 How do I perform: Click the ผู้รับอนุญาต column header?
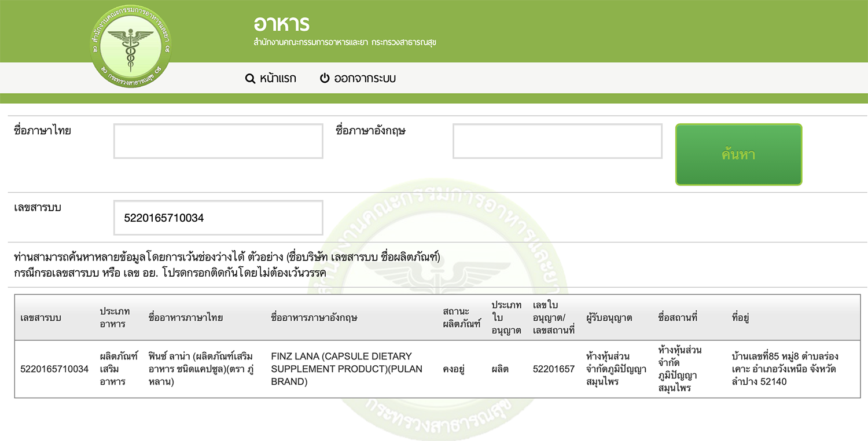click(x=609, y=318)
